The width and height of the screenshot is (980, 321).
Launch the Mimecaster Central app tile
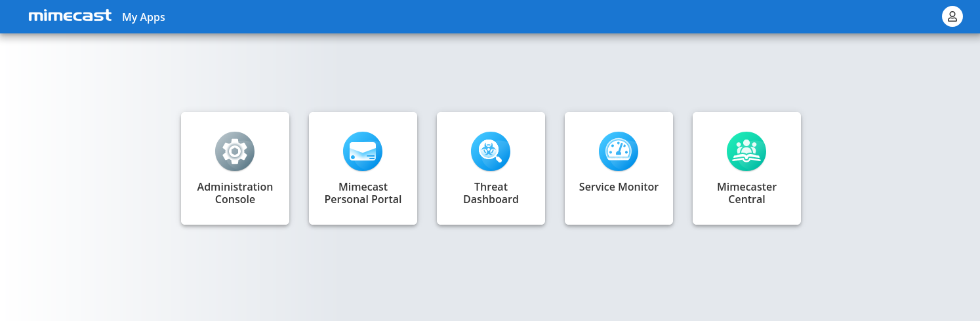pos(746,168)
